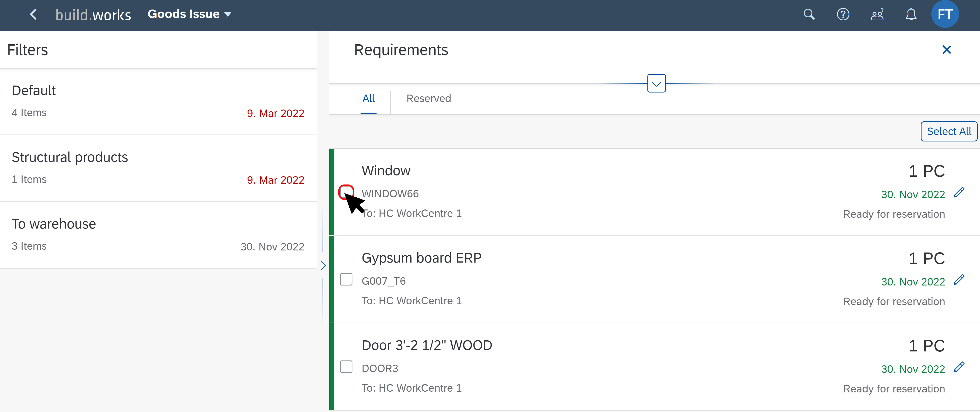Click the Select All button

949,132
